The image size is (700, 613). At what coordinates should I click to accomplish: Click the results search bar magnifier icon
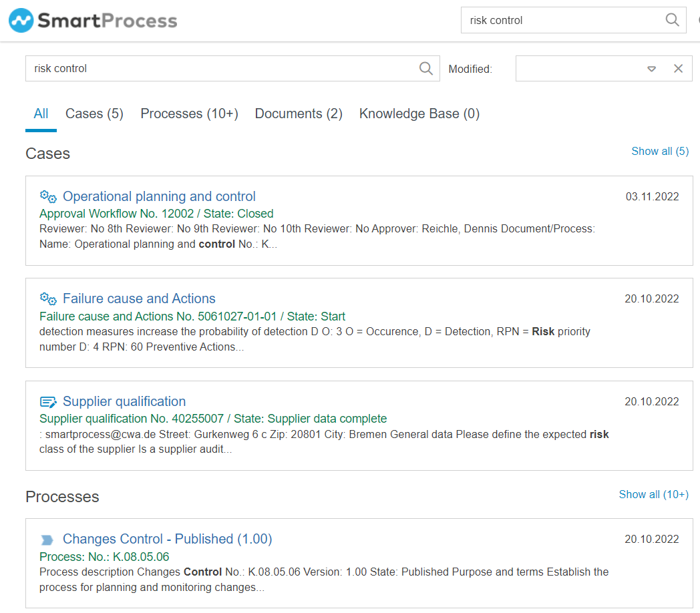(425, 68)
